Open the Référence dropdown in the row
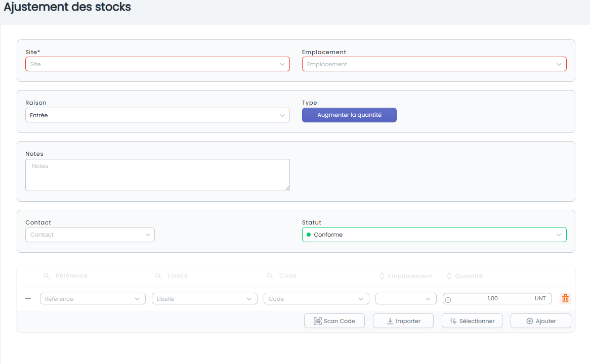The width and height of the screenshot is (590, 364). point(93,299)
